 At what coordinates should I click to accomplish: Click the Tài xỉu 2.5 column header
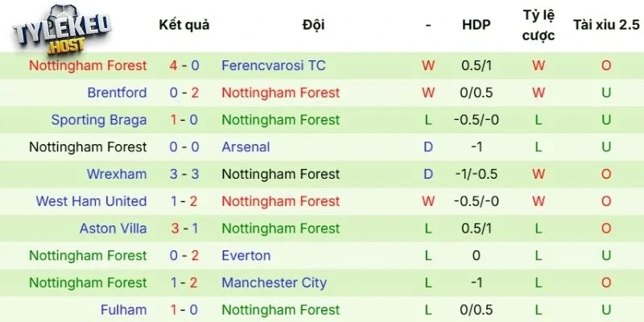605,25
